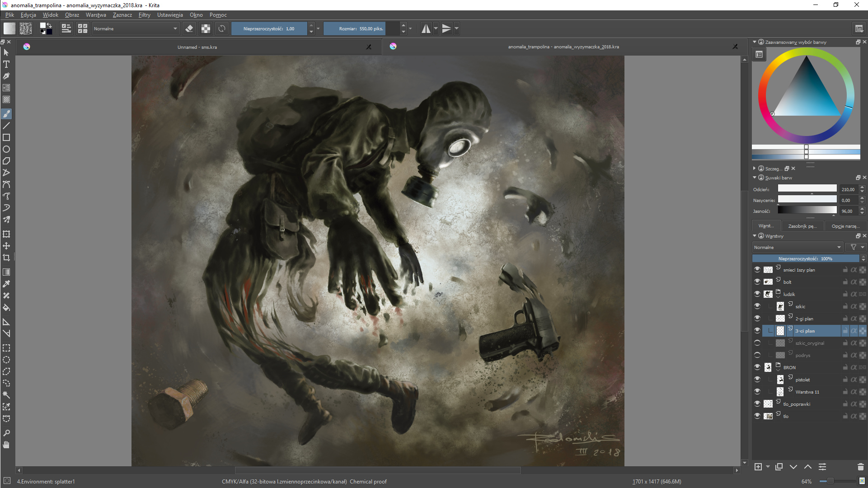
Task: Select the Gradient tool
Action: 6,272
